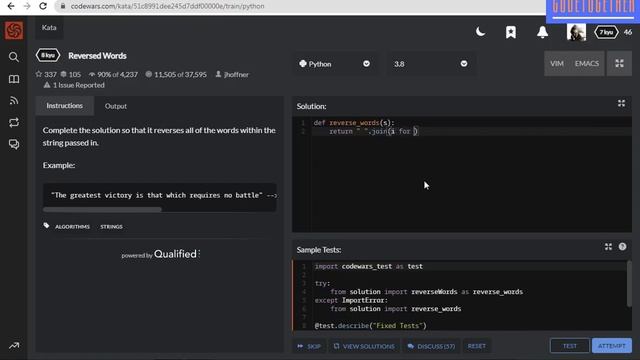640x360 pixels.
Task: Click the 11,505 of 37,595 completions
Action: (176, 74)
